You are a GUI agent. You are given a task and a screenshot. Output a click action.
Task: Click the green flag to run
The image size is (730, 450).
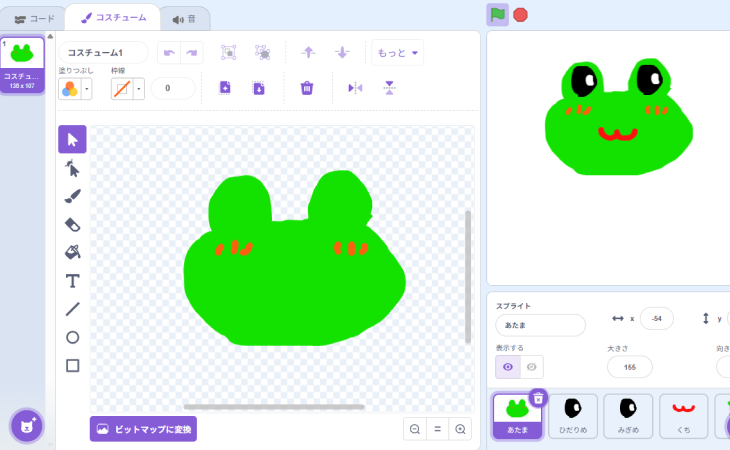497,14
